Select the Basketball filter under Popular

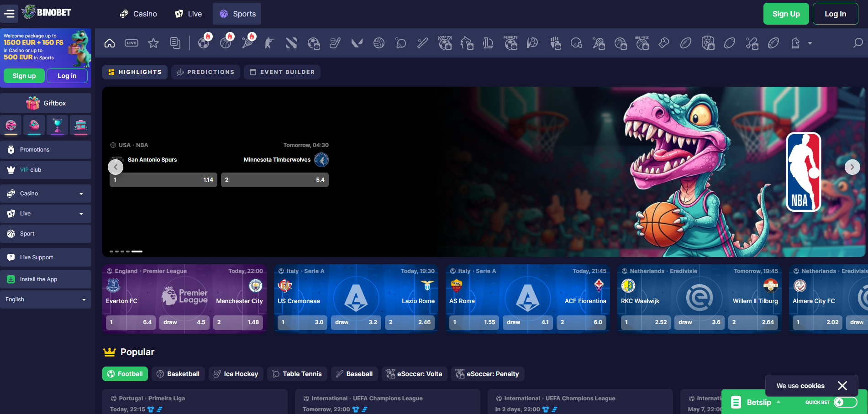coord(178,374)
